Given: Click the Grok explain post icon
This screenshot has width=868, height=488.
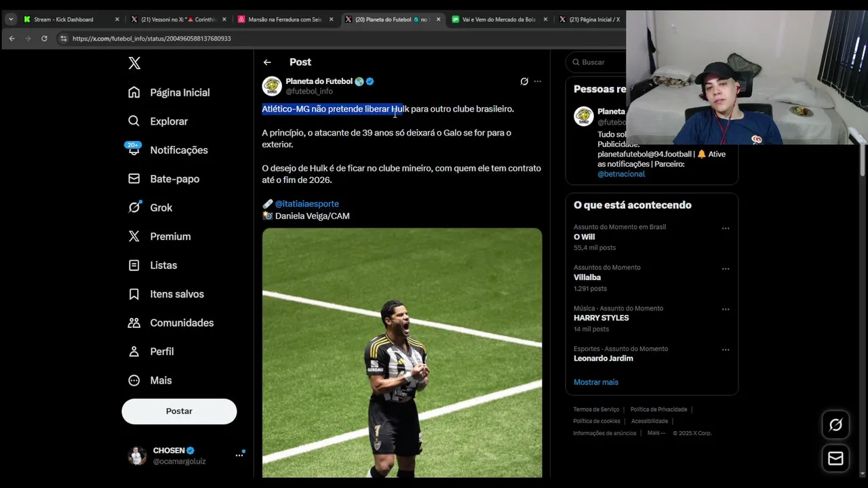Looking at the screenshot, I should click(x=524, y=81).
